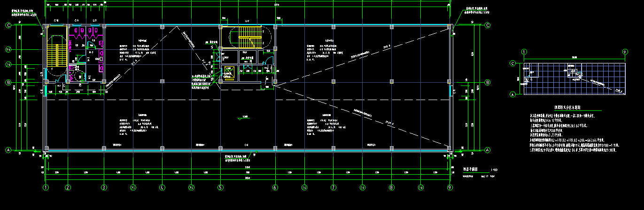This screenshot has width=644, height=210.
Task: Select grid bubble 7 on the bottom axis
Action: (333, 187)
